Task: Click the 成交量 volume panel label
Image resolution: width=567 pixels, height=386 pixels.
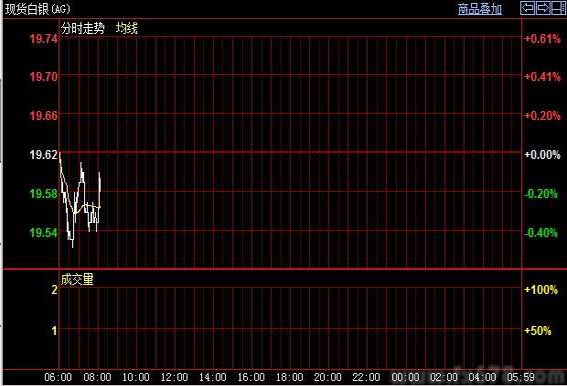Action: tap(77, 279)
